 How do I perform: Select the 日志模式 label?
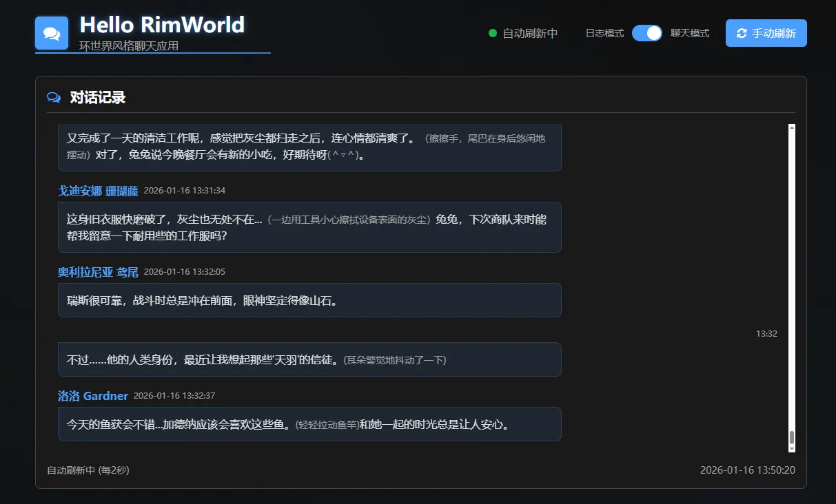[604, 33]
